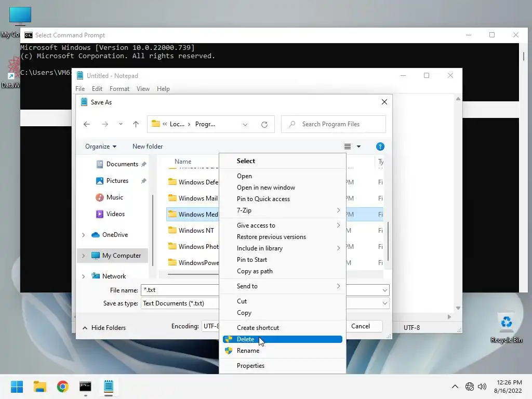Open Notepad's Format menu
532x399 pixels.
click(119, 89)
